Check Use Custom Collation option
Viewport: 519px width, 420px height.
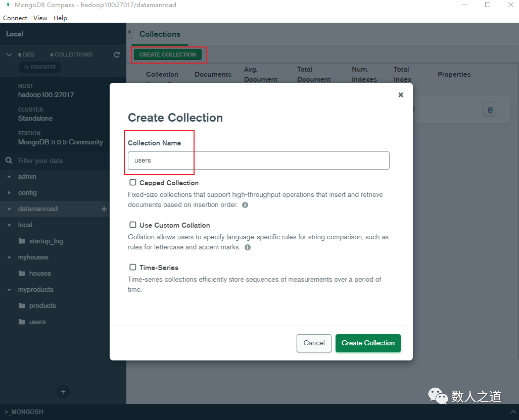[133, 225]
